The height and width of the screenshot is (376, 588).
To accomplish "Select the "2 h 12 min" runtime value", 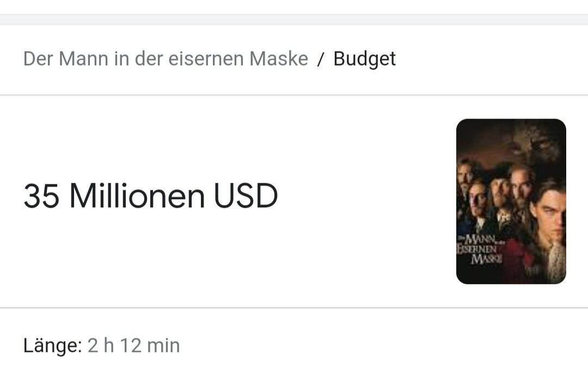I will click(x=133, y=346).
